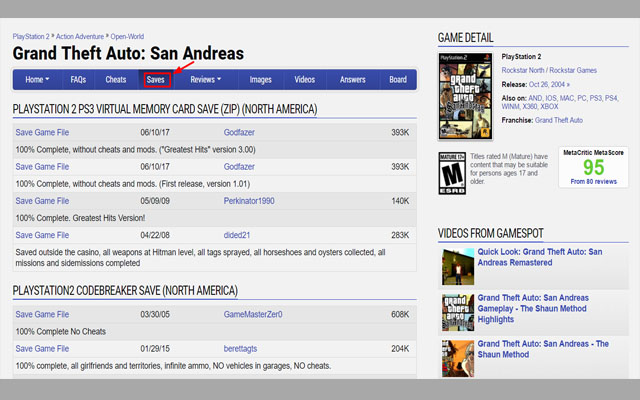Open Shaun Method Highlights video thumbnail
This screenshot has width=640, height=400.
(x=457, y=312)
